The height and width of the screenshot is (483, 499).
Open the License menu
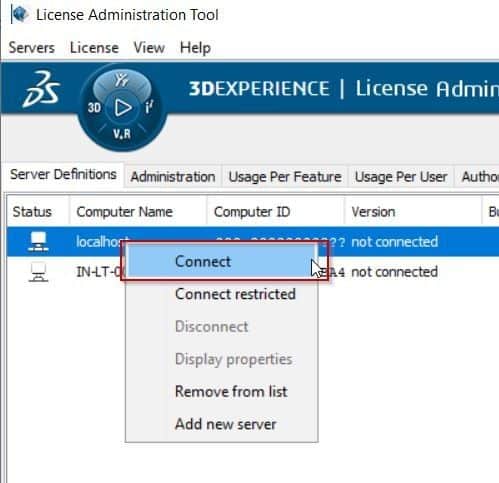[x=94, y=48]
